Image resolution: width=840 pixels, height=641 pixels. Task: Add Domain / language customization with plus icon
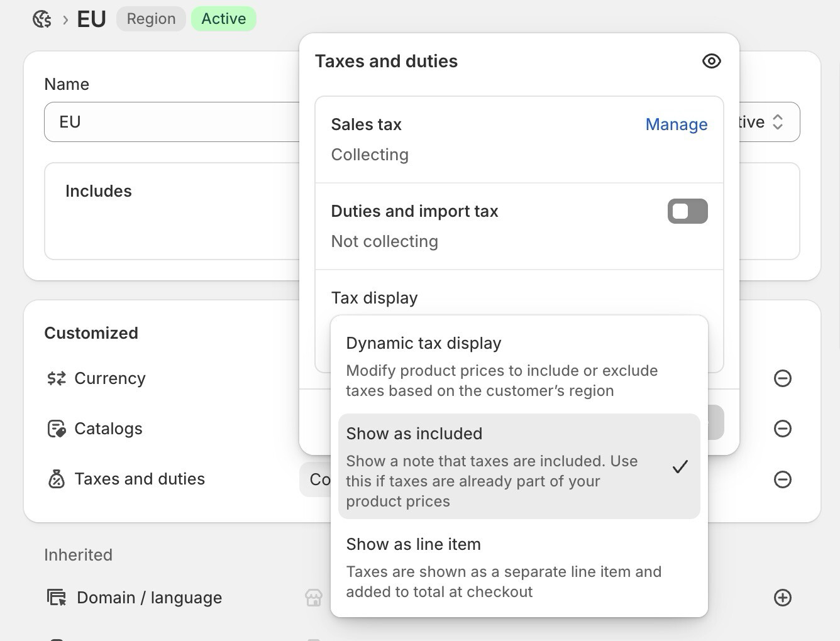point(782,598)
